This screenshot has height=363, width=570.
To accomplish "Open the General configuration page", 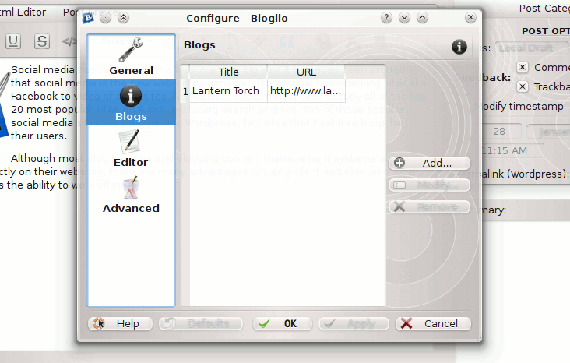I will point(131,56).
